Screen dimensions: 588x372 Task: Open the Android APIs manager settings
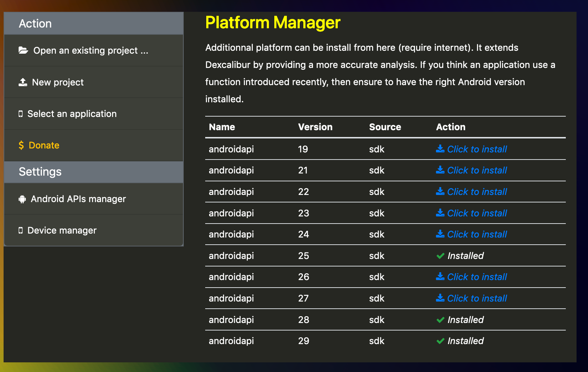[93, 199]
